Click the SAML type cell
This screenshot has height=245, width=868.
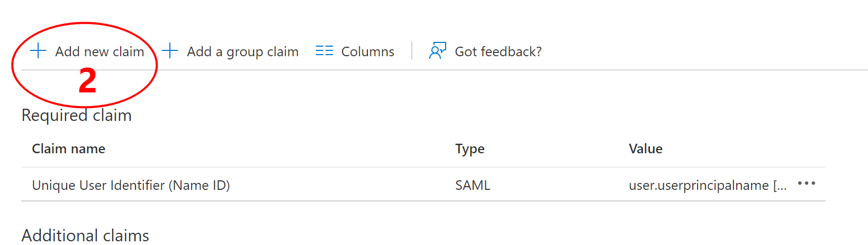[x=473, y=185]
